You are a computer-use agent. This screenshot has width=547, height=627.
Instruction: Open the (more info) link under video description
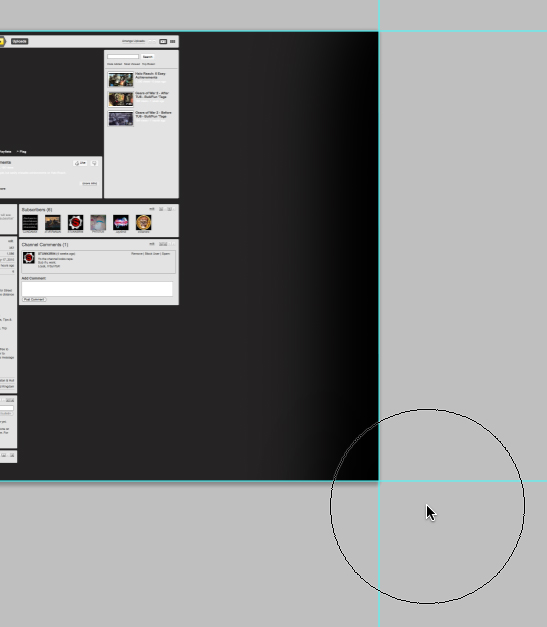click(90, 184)
